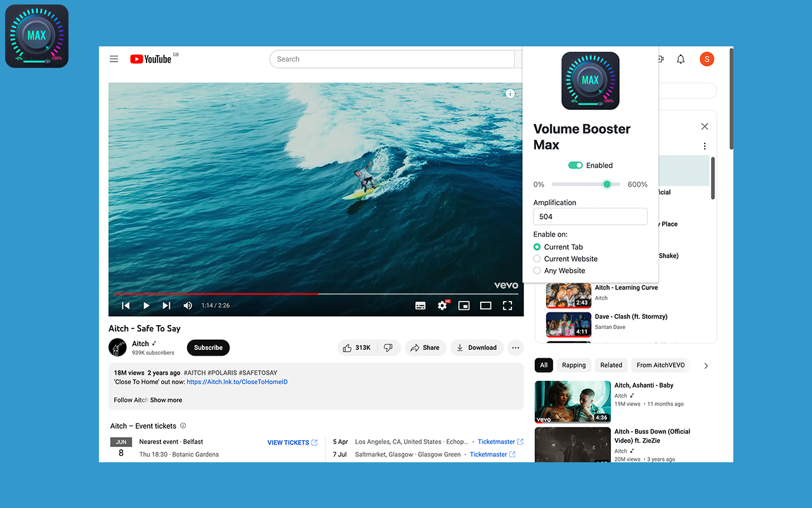This screenshot has height=508, width=812.
Task: Open video player settings gear
Action: [x=442, y=305]
